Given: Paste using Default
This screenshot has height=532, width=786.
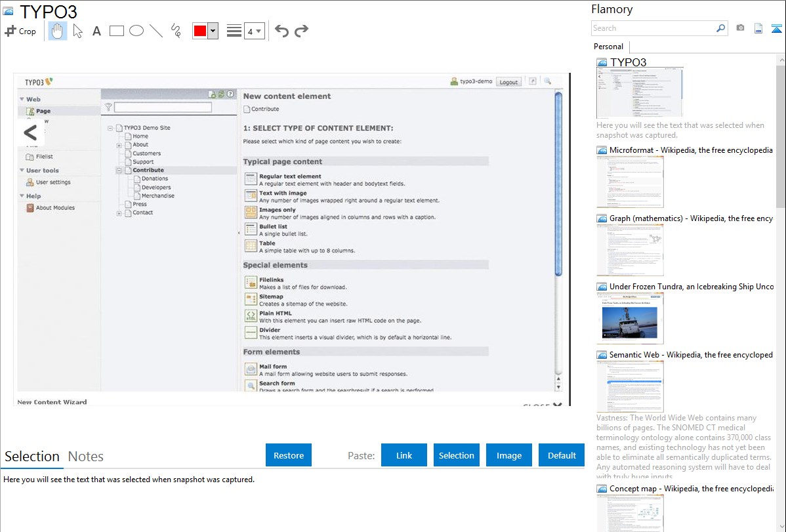Looking at the screenshot, I should pos(562,455).
